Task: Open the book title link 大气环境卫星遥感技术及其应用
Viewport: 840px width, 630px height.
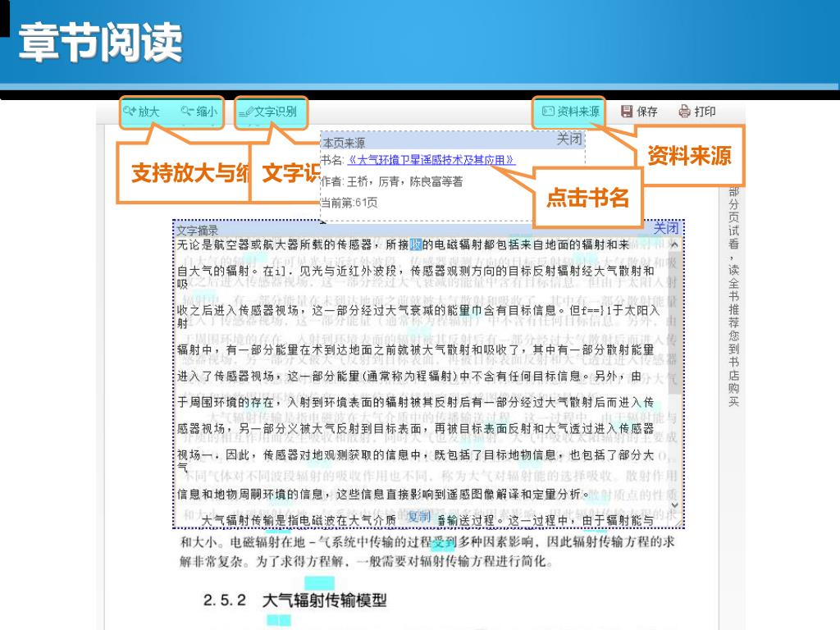Action: tap(431, 160)
